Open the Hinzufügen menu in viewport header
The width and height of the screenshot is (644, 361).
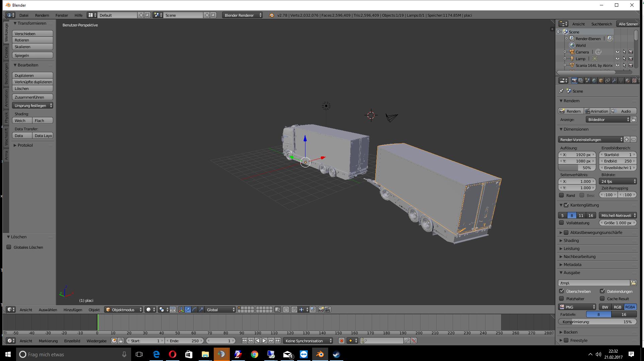(x=73, y=310)
